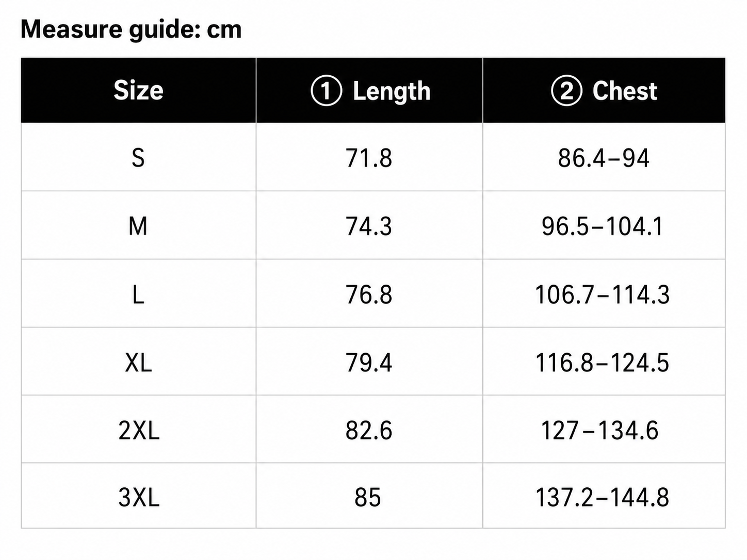Click the 106.7–114.3 chest value
This screenshot has width=747, height=560.
click(x=603, y=295)
